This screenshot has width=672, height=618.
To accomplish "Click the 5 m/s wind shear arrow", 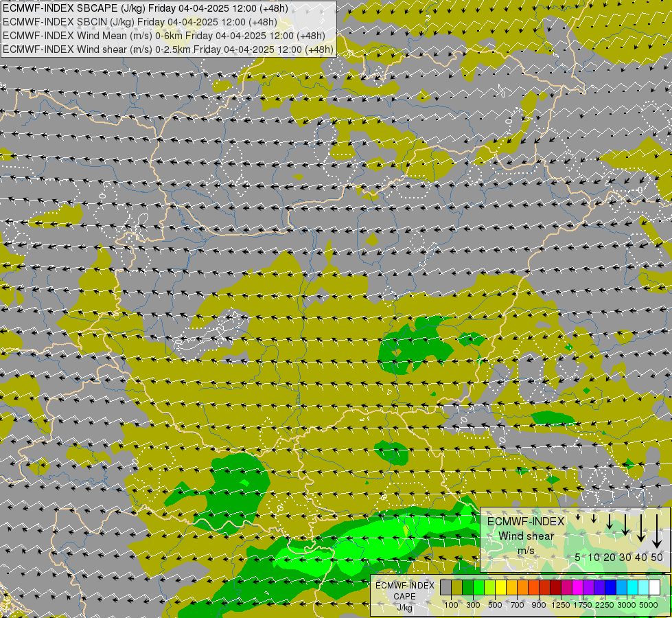I will (578, 517).
